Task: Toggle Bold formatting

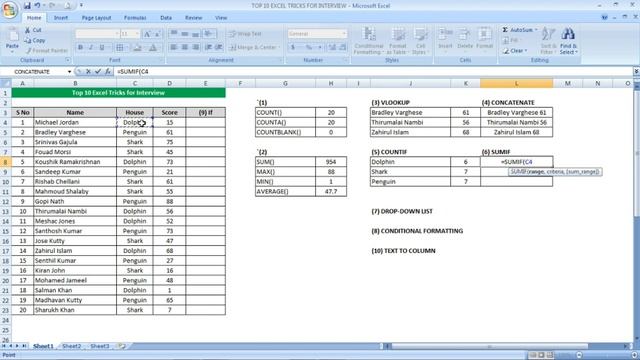Action: pos(80,48)
